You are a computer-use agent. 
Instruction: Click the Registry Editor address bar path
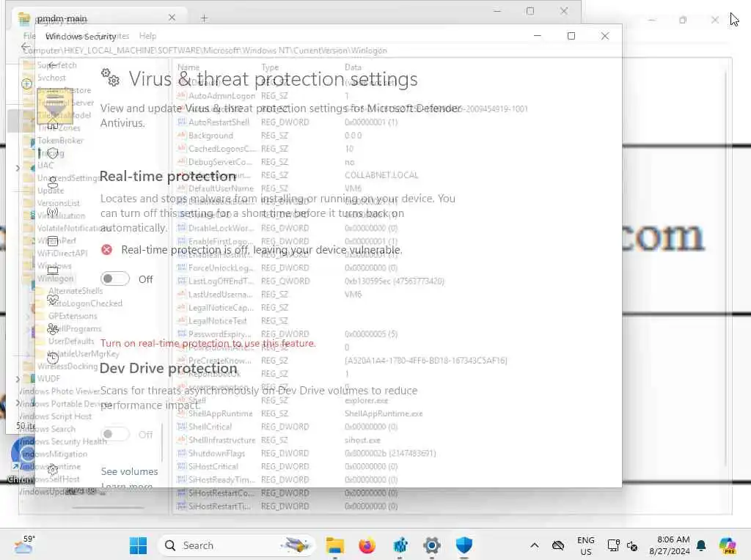205,51
